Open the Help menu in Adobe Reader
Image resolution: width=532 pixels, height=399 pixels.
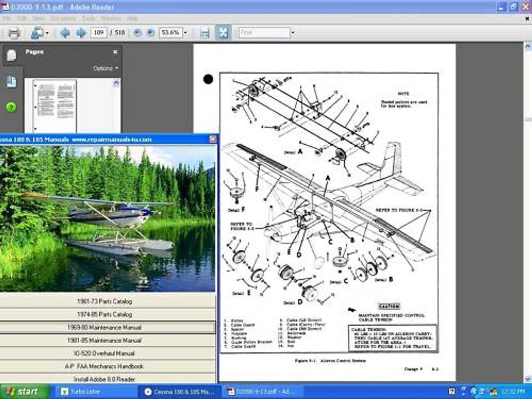(132, 18)
